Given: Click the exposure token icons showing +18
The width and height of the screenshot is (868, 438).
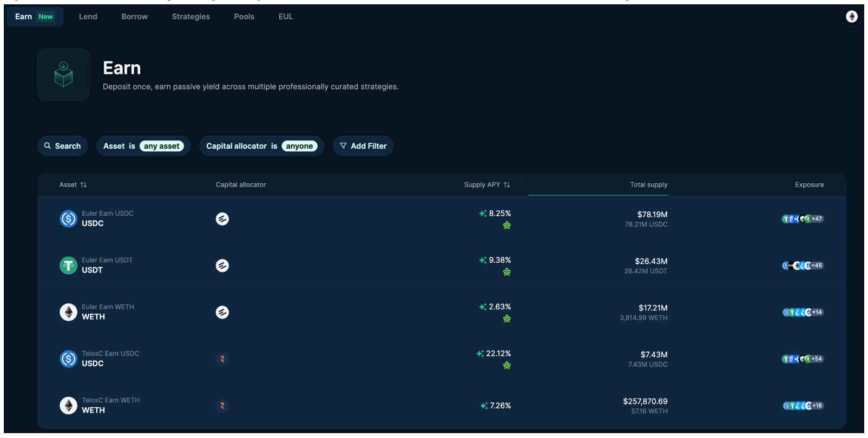Looking at the screenshot, I should [803, 406].
